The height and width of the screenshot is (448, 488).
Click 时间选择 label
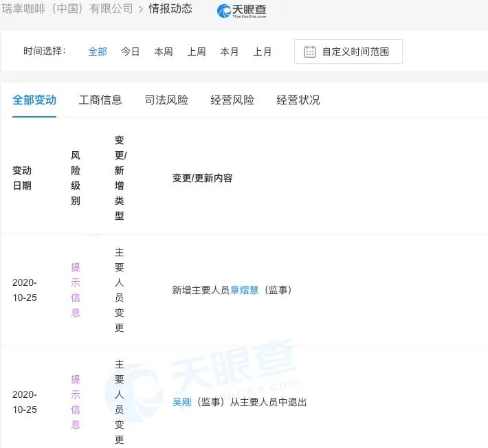click(45, 51)
